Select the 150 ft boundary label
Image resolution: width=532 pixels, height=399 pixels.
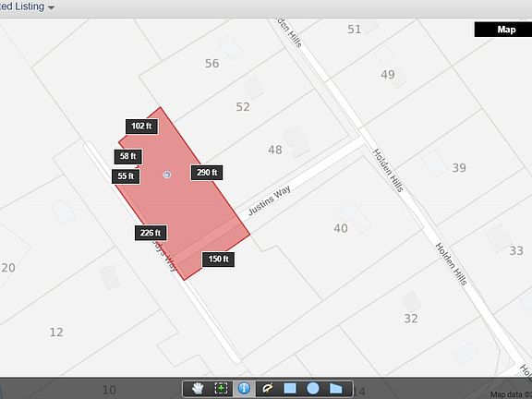pos(218,260)
